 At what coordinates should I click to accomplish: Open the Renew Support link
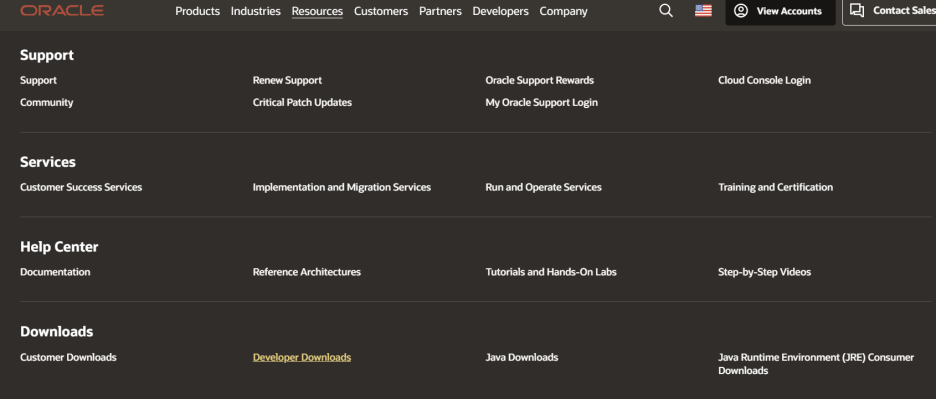tap(287, 80)
